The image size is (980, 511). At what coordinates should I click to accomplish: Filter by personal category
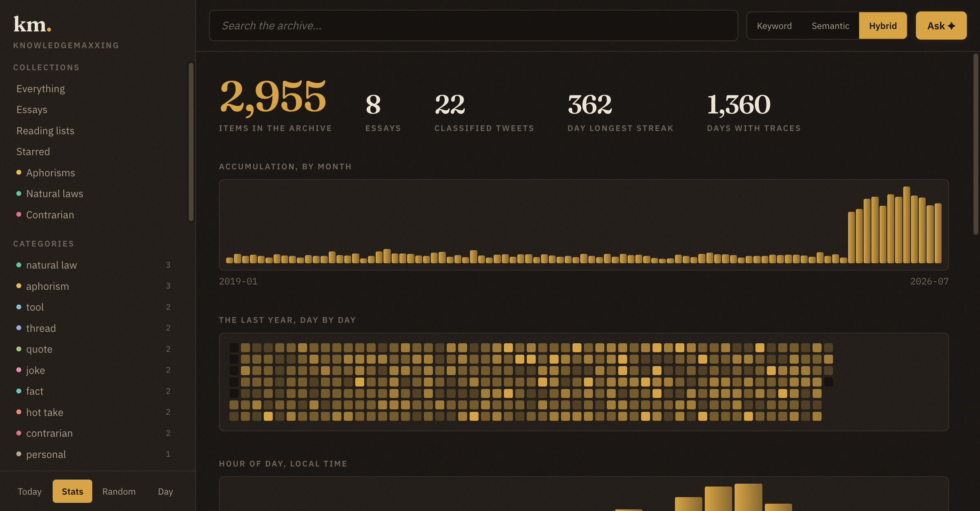[x=94, y=454]
